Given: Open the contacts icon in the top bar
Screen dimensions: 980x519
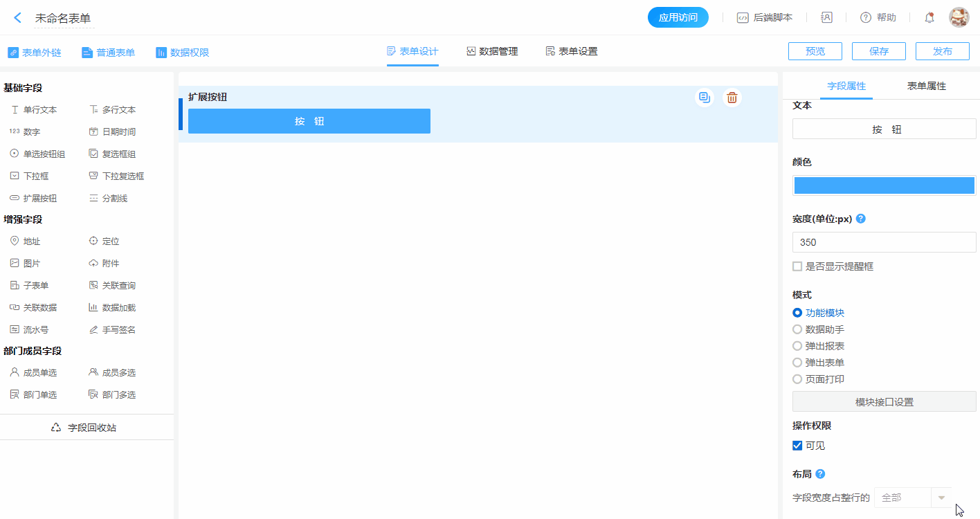Looking at the screenshot, I should coord(826,18).
